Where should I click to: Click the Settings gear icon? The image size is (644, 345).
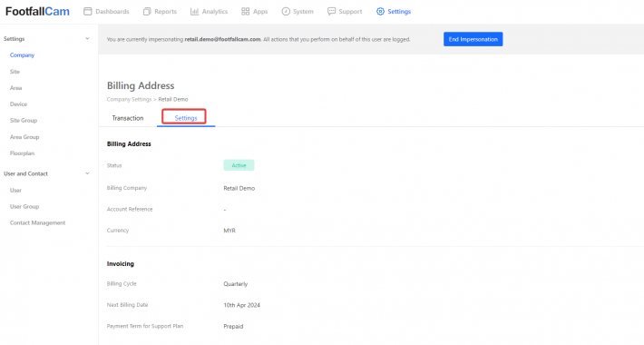[380, 12]
